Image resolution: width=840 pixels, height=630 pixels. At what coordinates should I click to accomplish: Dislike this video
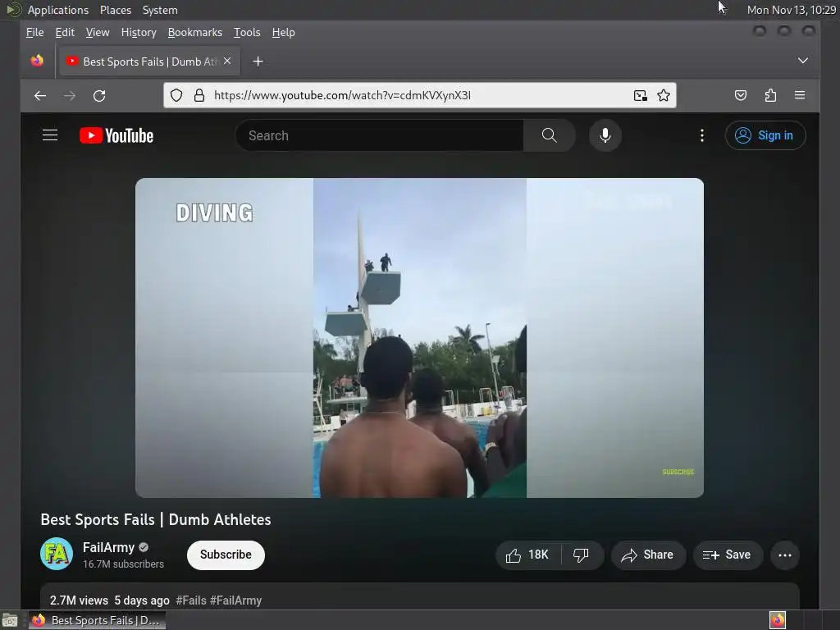click(x=582, y=555)
